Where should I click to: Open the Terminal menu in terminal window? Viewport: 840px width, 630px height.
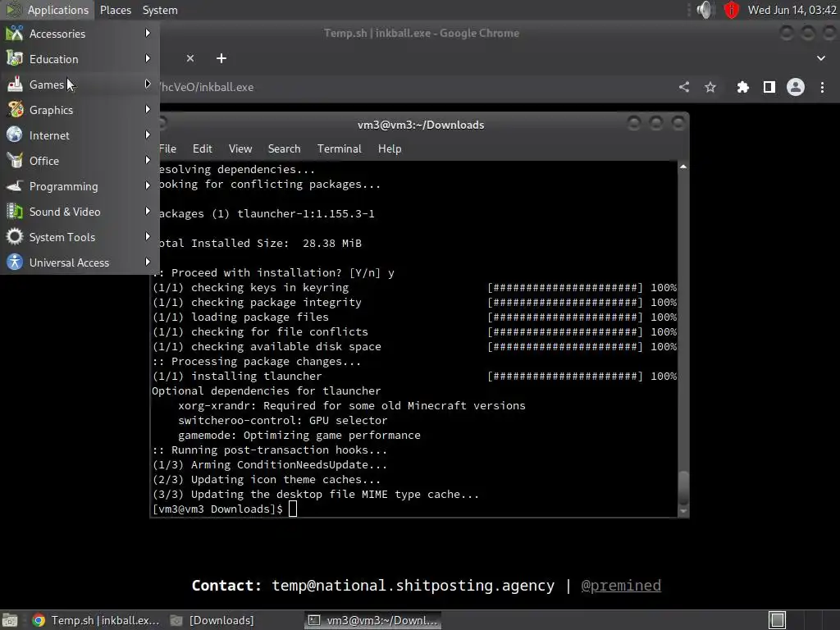[339, 148]
